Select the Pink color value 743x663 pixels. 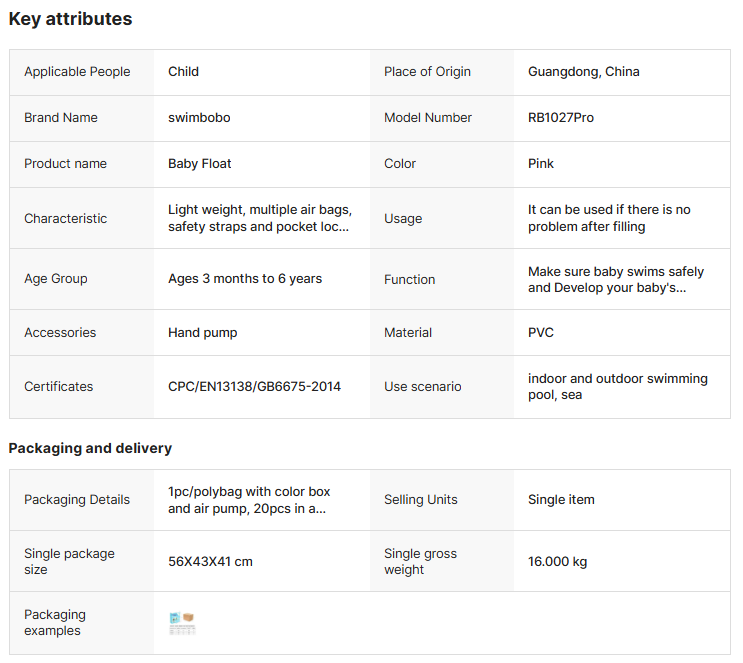540,163
